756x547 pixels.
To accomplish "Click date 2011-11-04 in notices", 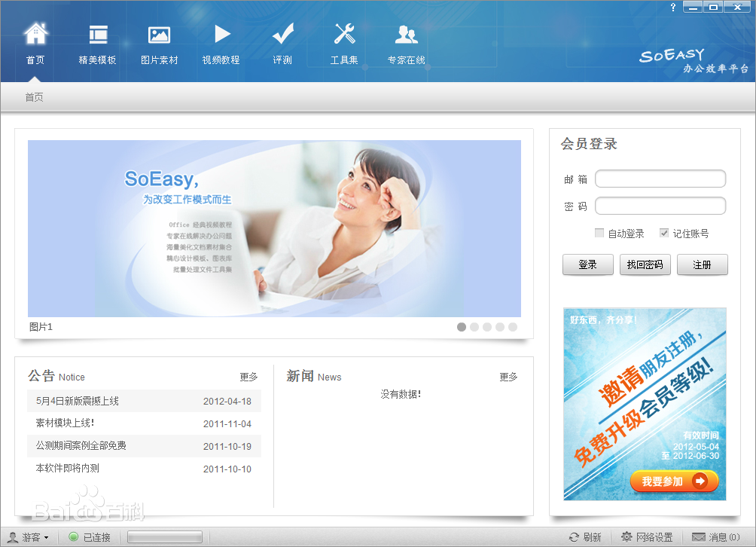I will [227, 424].
